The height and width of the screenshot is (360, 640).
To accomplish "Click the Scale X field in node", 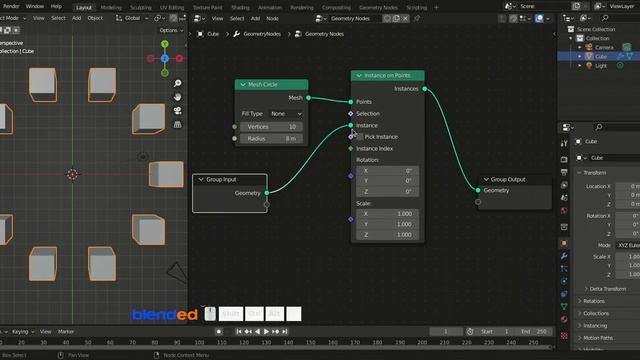I will coord(387,214).
